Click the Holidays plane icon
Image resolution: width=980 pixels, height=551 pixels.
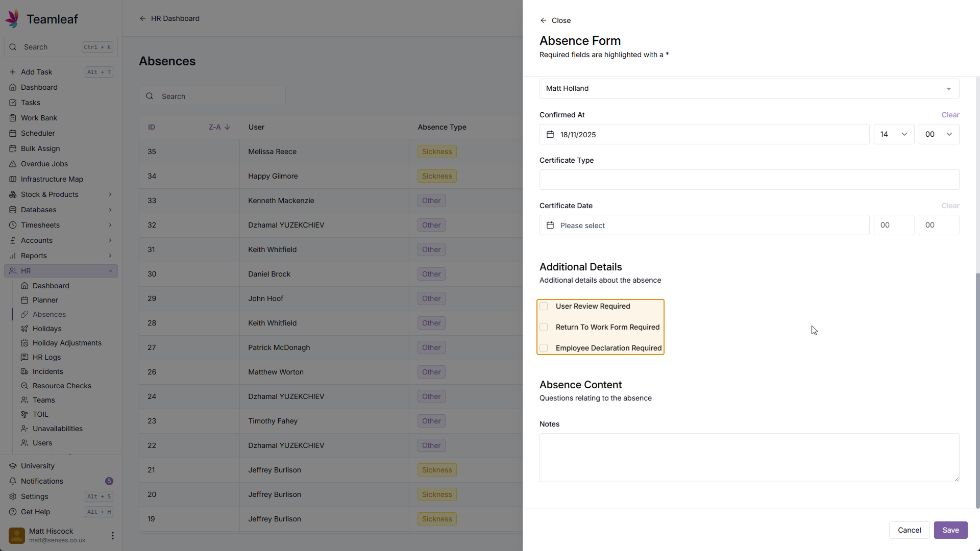click(x=24, y=329)
